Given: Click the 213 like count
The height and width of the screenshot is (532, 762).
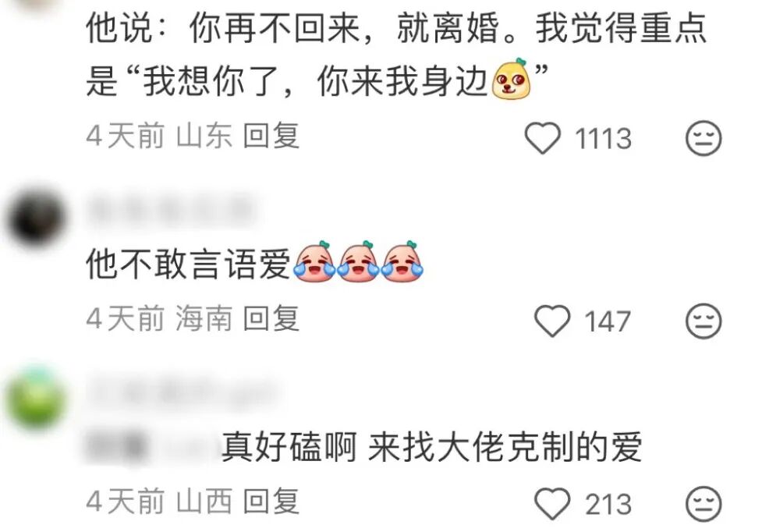Looking at the screenshot, I should [x=608, y=504].
